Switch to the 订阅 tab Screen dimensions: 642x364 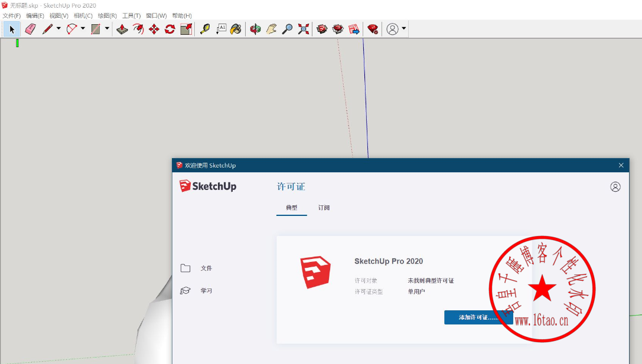[x=324, y=208]
